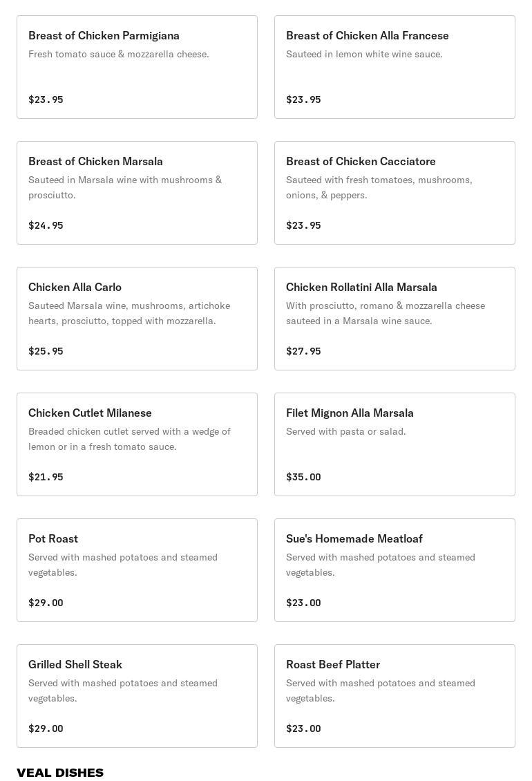Image resolution: width=532 pixels, height=781 pixels.
Task: Click the Breast of Chicken Marsala title
Action: pos(95,161)
